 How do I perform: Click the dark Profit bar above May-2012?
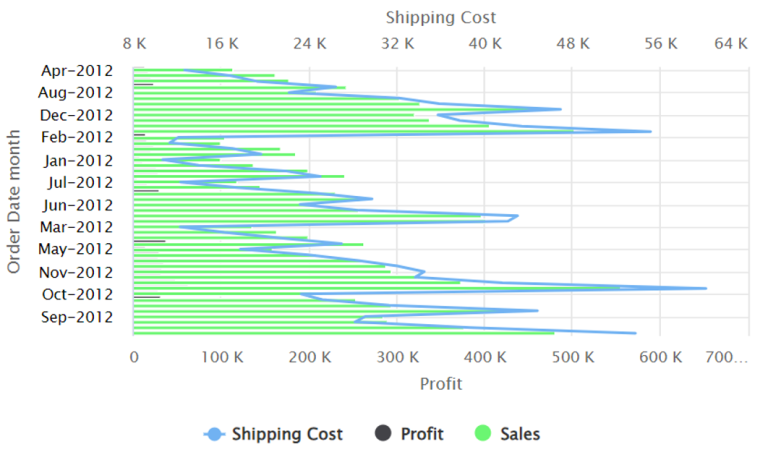(149, 241)
